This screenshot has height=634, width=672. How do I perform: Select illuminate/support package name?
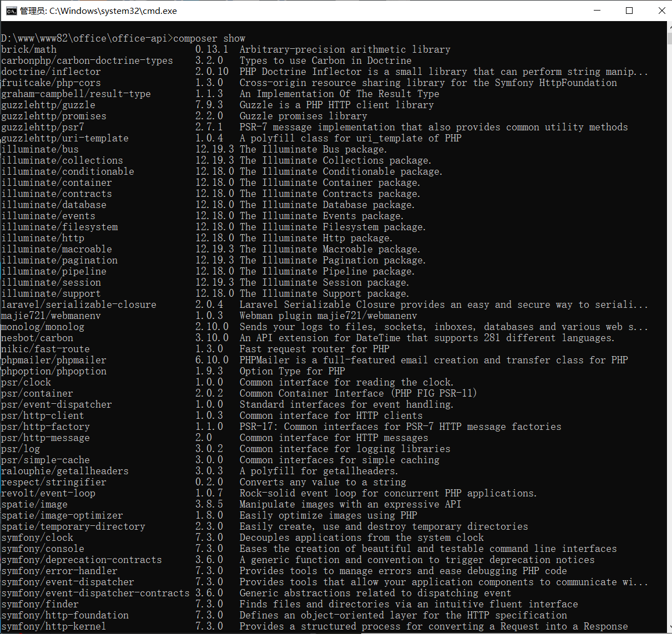tap(51, 293)
